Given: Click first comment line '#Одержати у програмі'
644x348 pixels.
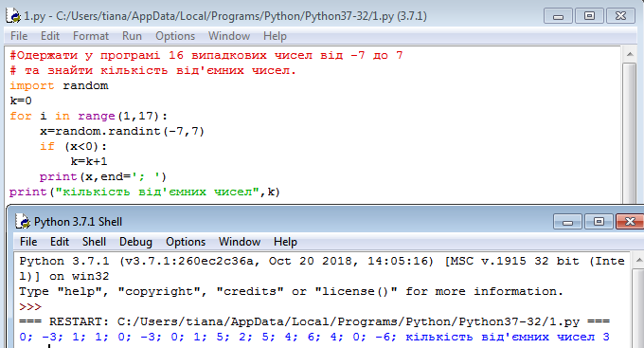Looking at the screenshot, I should coord(206,55).
